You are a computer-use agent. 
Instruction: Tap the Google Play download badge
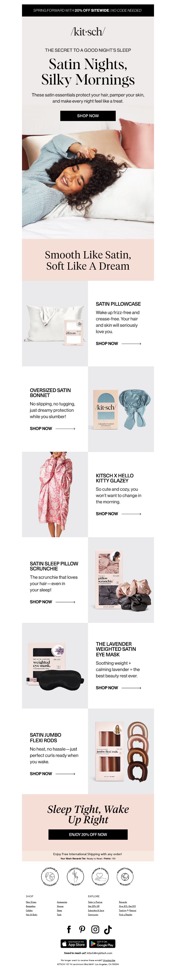[102, 944]
